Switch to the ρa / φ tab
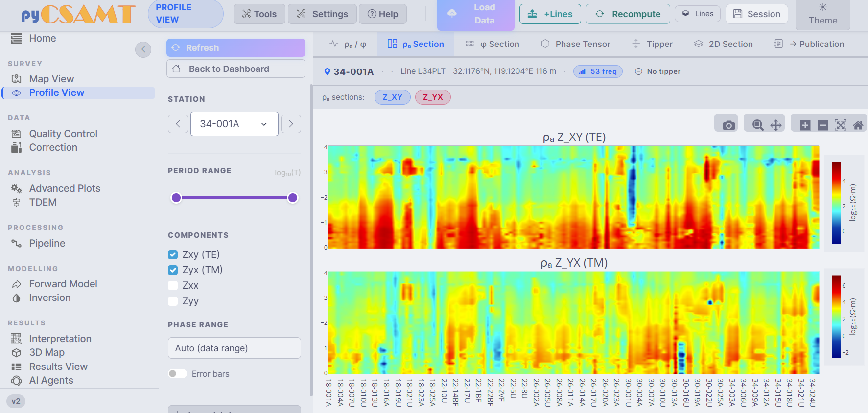Image resolution: width=868 pixels, height=413 pixels. [349, 44]
